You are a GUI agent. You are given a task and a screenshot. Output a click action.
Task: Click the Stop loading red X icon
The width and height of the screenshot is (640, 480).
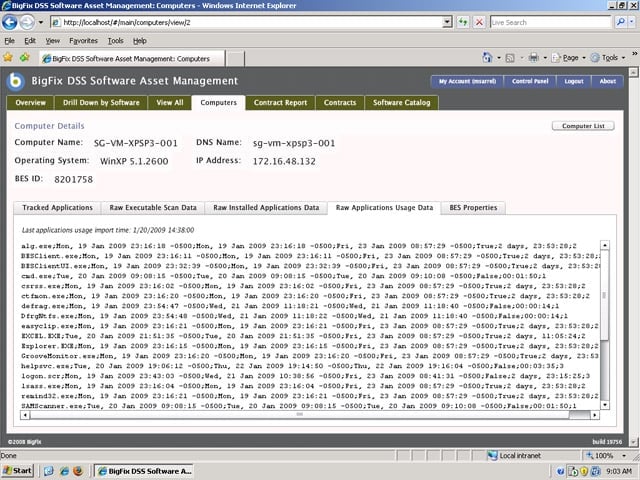pos(479,22)
